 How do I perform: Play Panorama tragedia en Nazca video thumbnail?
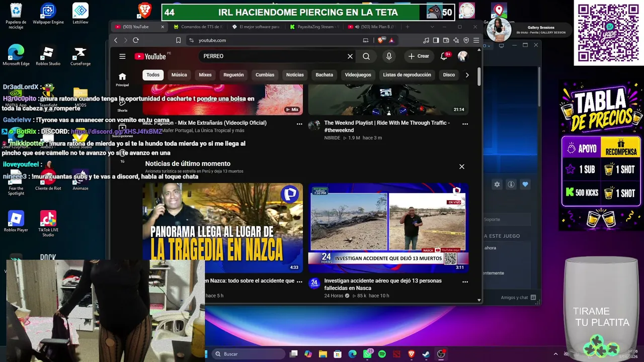[x=223, y=228]
